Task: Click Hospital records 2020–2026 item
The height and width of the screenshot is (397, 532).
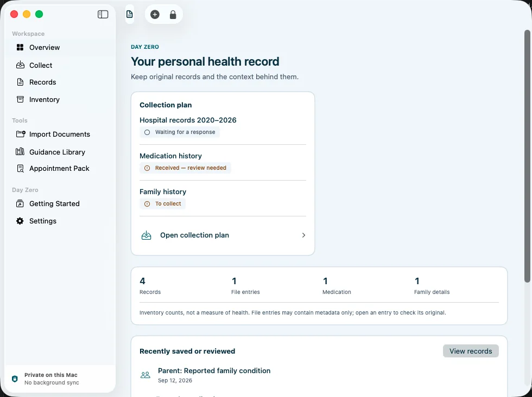Action: (188, 120)
